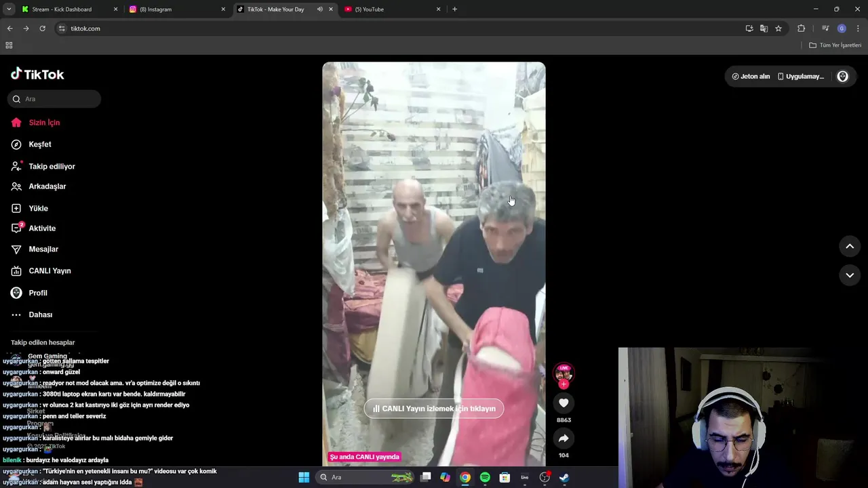View site information icon

pos(62,28)
